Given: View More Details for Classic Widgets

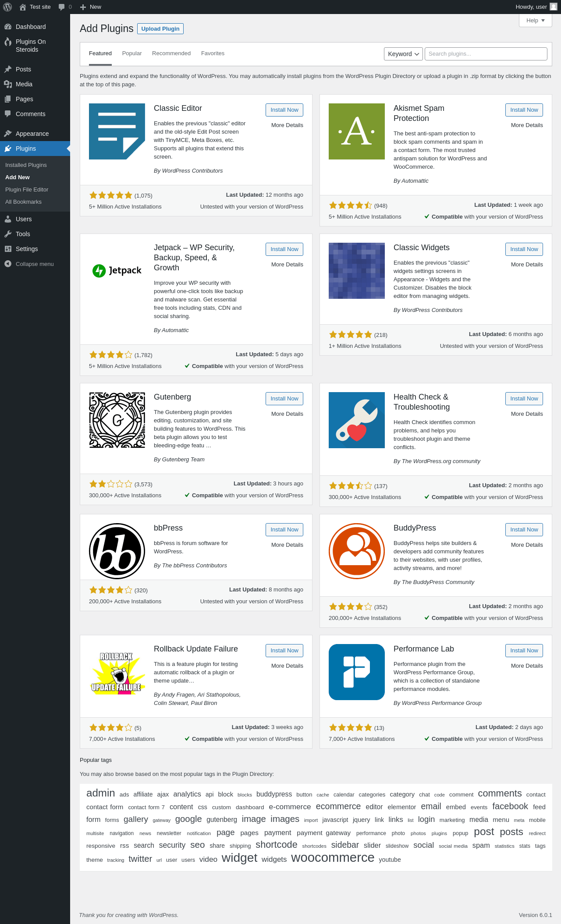Looking at the screenshot, I should tap(527, 265).
